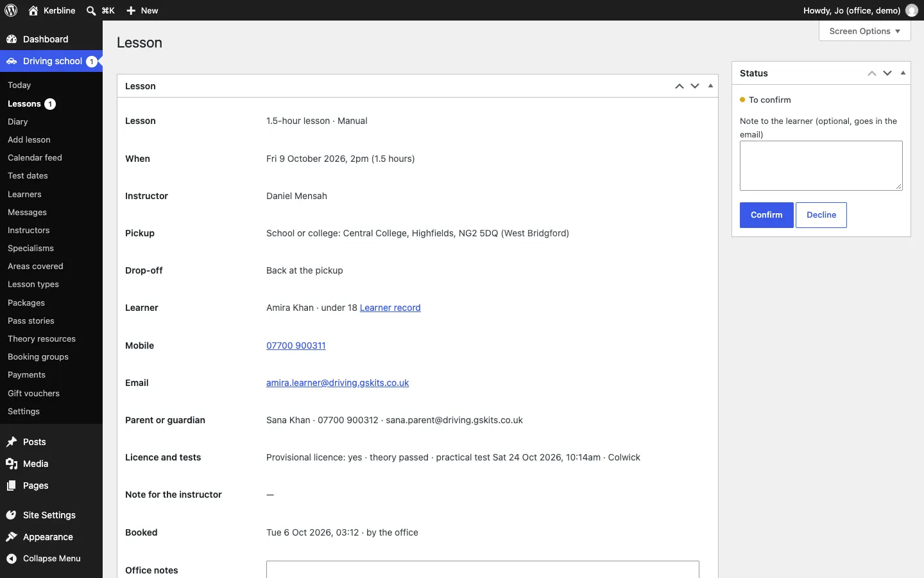Open Test dates in the sidebar

click(28, 176)
